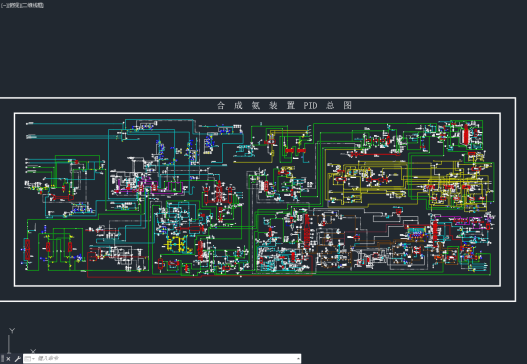Select tall red vessel at top-right of drawing

click(x=465, y=134)
